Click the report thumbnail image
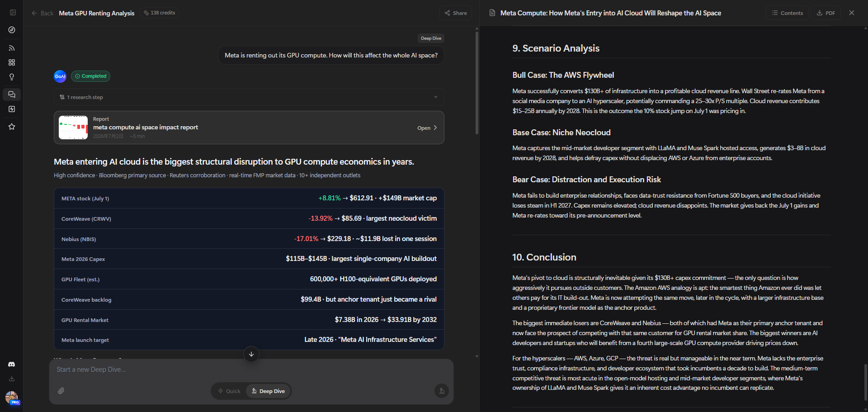868x412 pixels. tap(73, 128)
